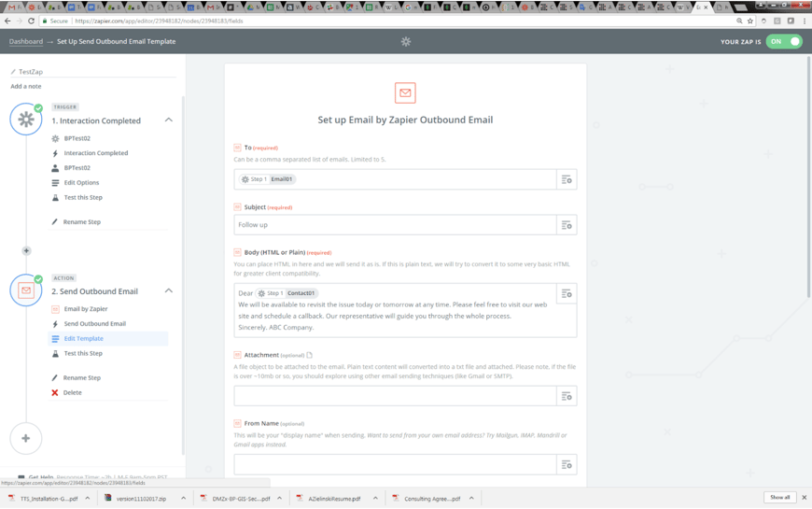Select the Step 1 Contact01 token in Body
This screenshot has width=812, height=509.
287,293
